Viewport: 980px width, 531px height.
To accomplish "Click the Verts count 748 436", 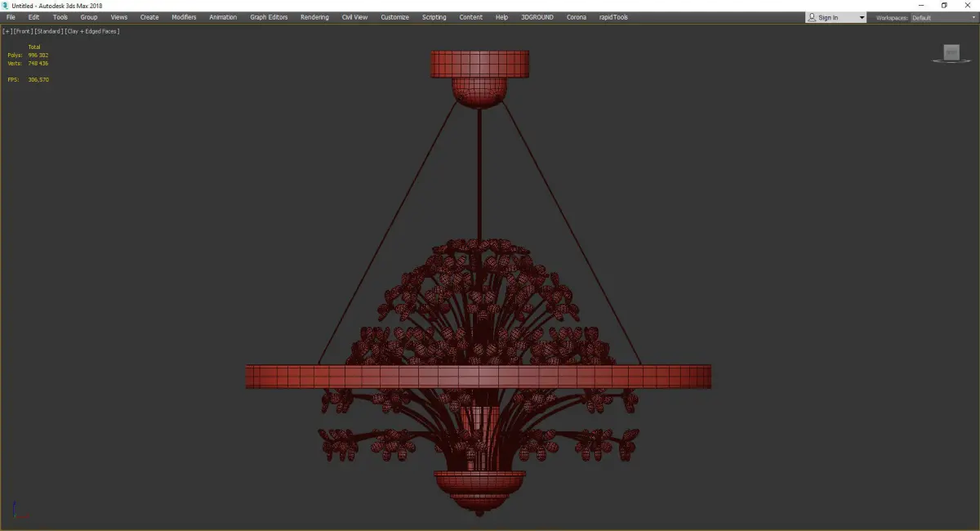I will [x=38, y=63].
